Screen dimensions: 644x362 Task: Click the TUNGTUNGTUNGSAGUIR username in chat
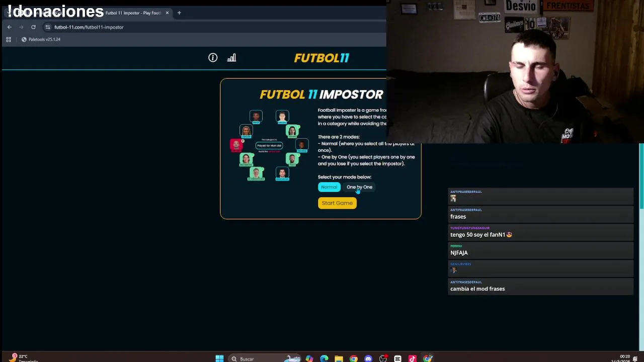point(470,228)
